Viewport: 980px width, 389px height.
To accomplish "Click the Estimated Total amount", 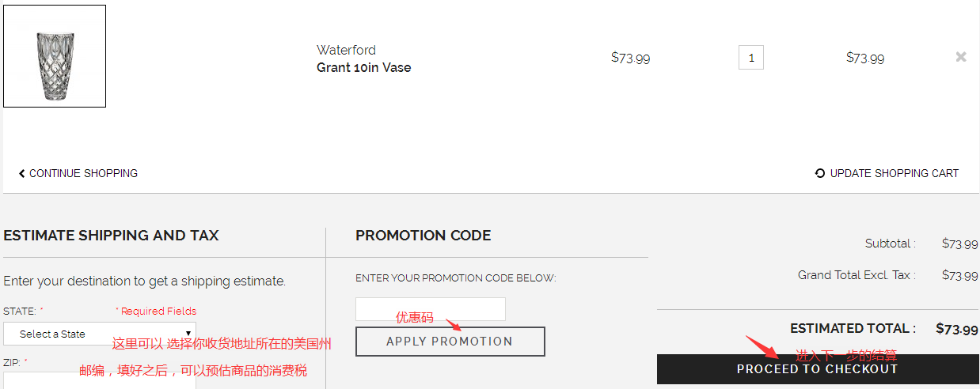I will coord(956,328).
